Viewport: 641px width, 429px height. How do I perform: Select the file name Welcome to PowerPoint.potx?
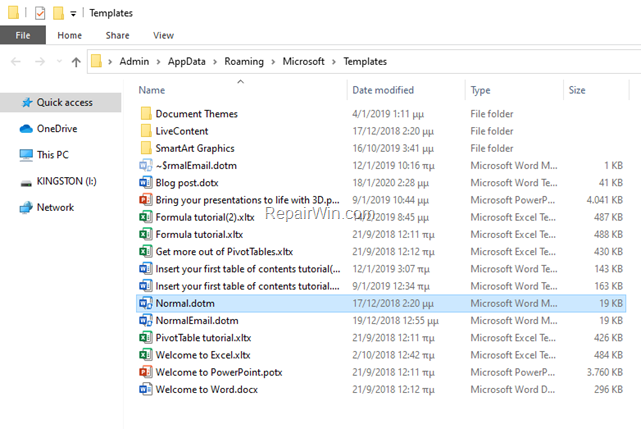coord(219,372)
